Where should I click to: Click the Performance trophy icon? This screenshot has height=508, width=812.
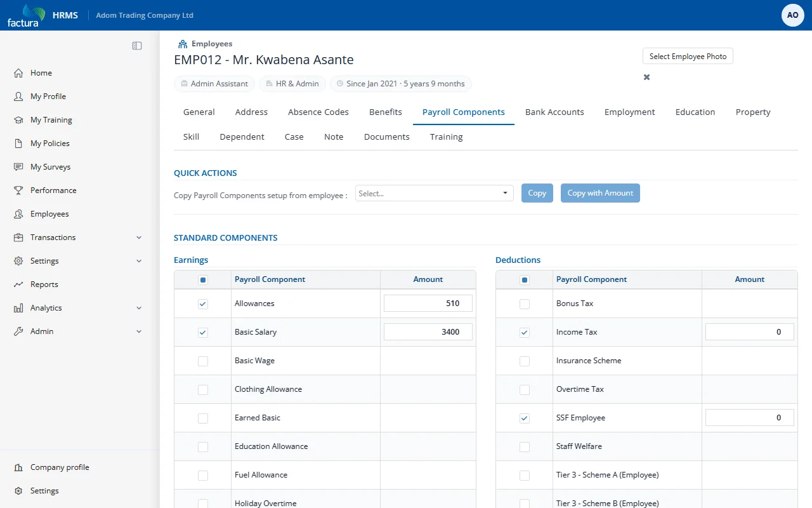coord(18,190)
